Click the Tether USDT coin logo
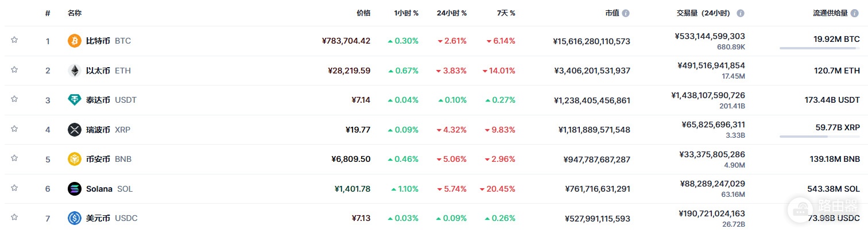Image resolution: width=868 pixels, height=233 pixels. 75,100
